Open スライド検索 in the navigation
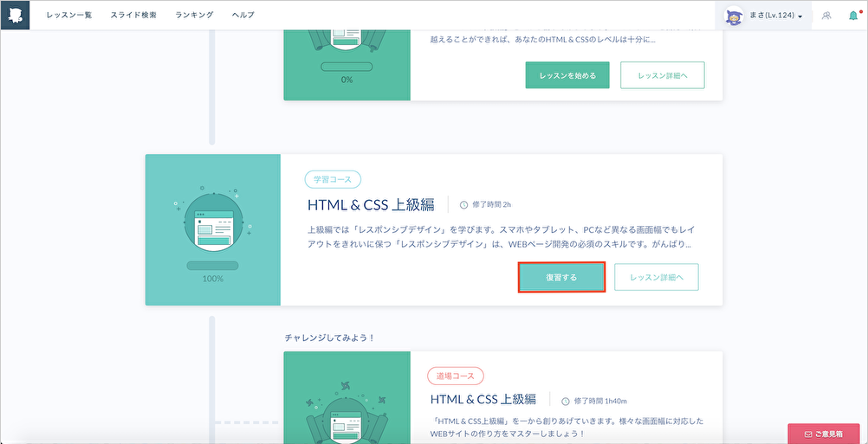 pyautogui.click(x=133, y=16)
